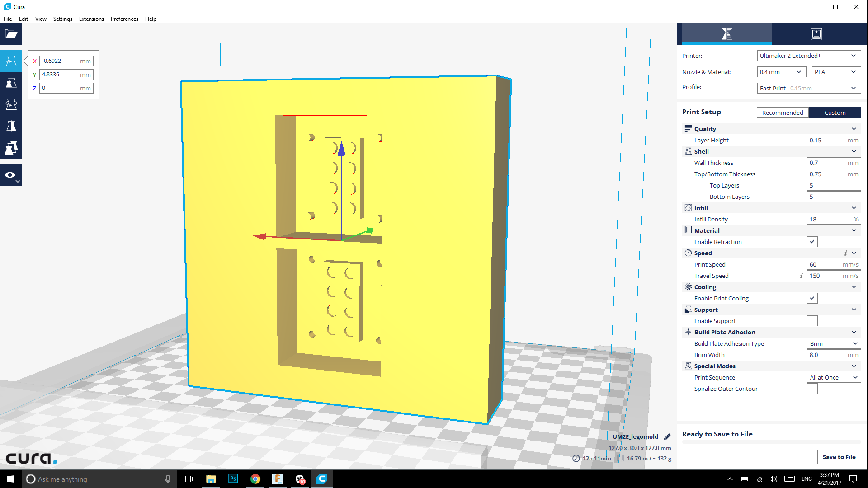
Task: Click the Print Speed input field
Action: [x=834, y=264]
